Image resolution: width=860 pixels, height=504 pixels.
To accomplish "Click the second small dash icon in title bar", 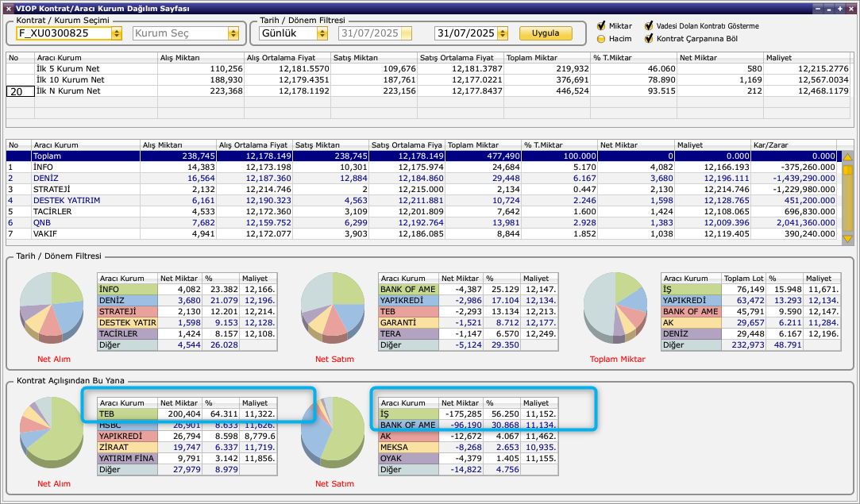I will click(x=829, y=9).
